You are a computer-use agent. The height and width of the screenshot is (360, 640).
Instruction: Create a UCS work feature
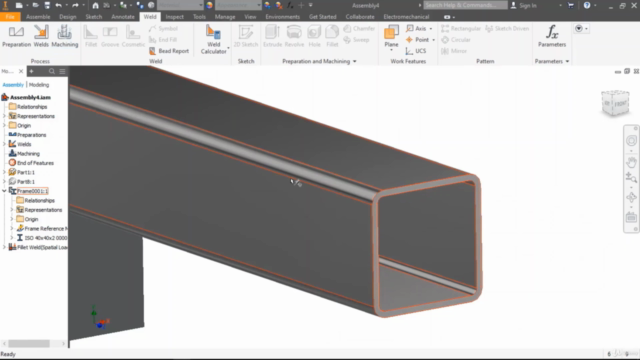[x=416, y=51]
